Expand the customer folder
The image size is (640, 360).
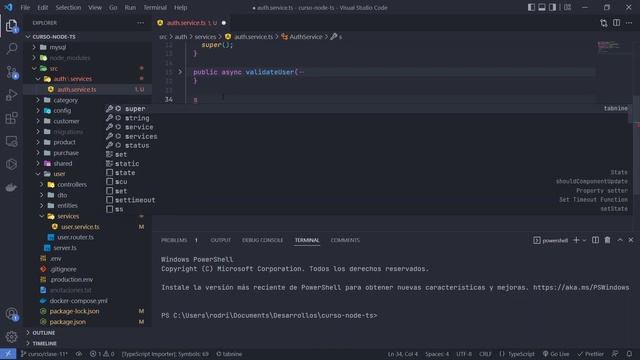[66, 121]
